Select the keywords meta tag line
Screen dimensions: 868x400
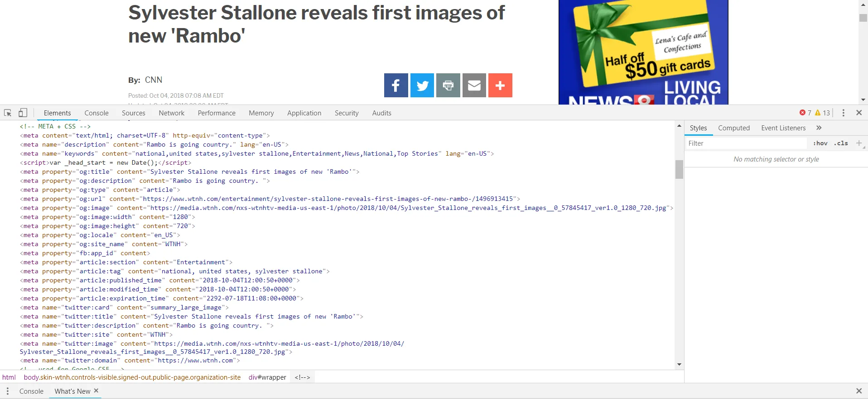[x=257, y=154]
